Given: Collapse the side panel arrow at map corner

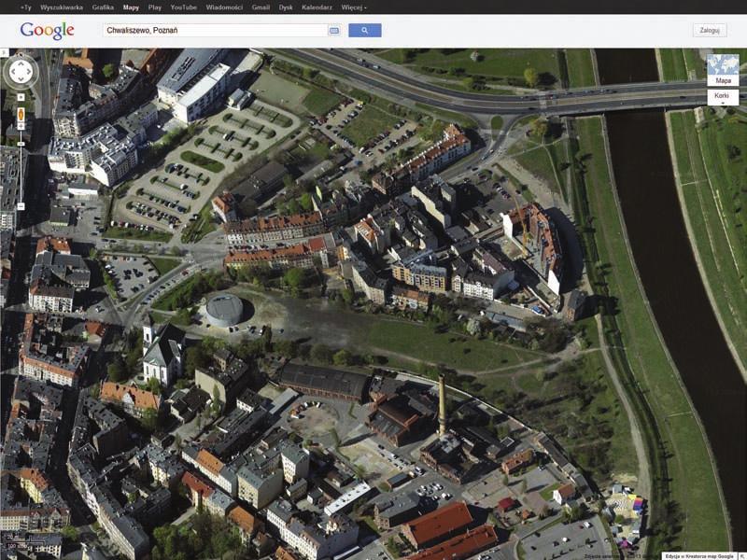Looking at the screenshot, I should [4, 52].
